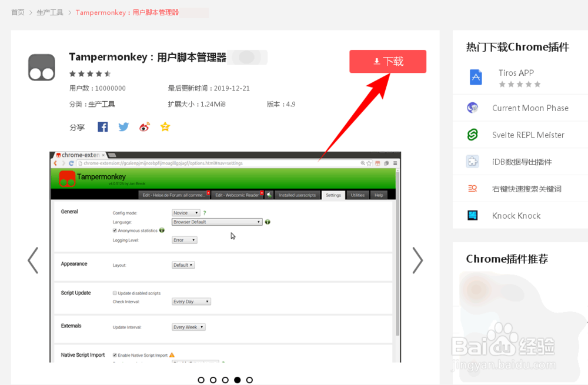Screen dimensions: 588x385
Task: Open 生产工具 breadcrumb link
Action: pos(50,12)
